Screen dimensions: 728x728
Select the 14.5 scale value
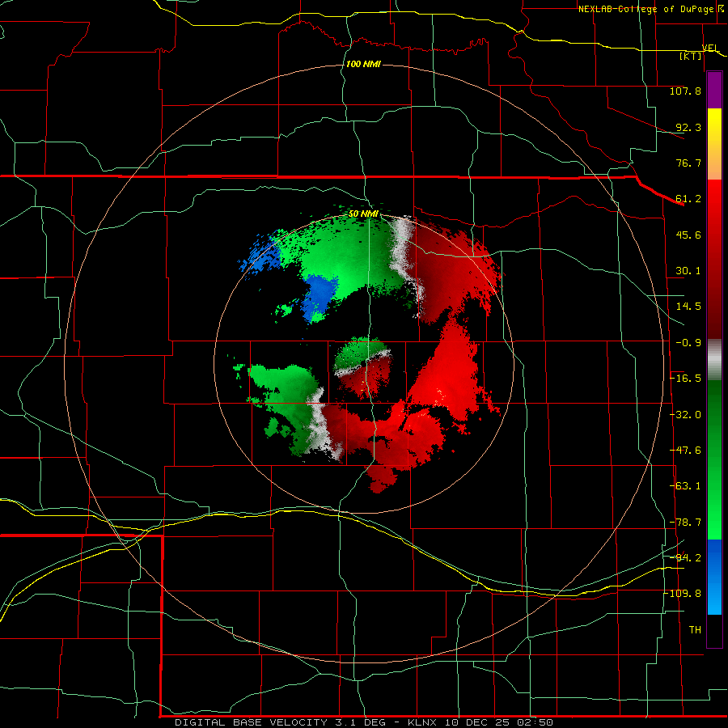688,307
